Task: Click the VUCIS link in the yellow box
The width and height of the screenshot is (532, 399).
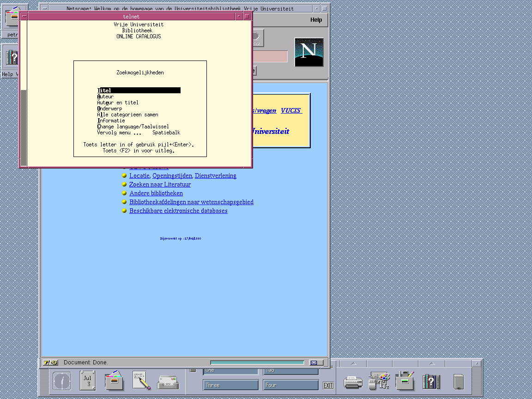Action: click(x=291, y=111)
